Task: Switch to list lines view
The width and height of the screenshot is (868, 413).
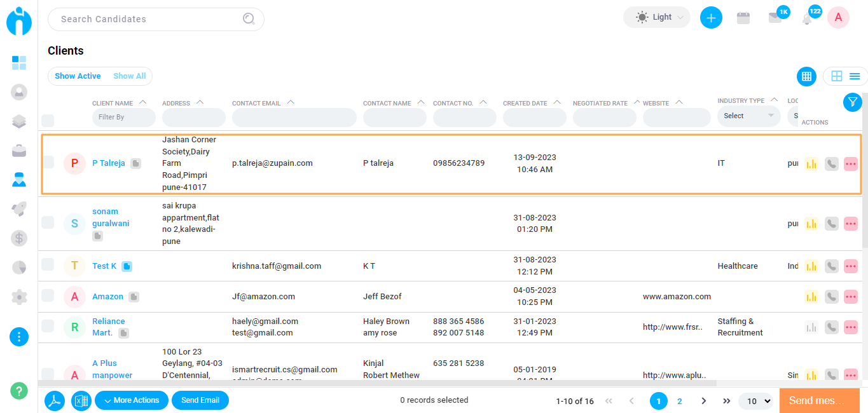Action: pos(855,76)
